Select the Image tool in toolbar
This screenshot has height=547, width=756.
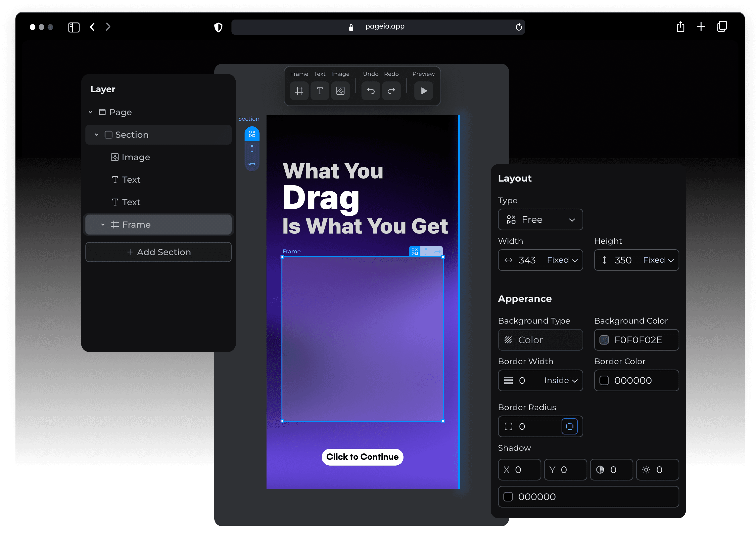pyautogui.click(x=340, y=91)
